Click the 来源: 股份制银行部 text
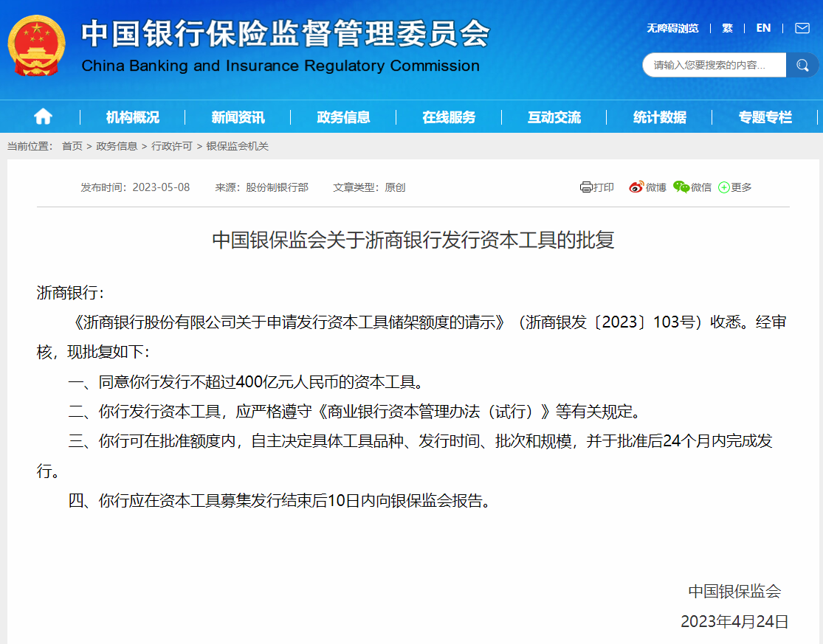Viewport: 823px width, 644px height. (261, 187)
